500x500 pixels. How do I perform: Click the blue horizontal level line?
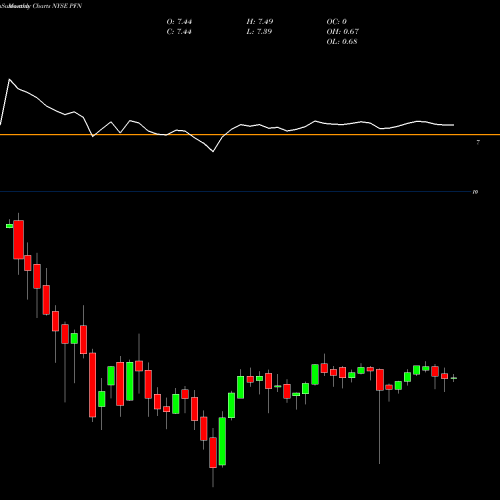click(235, 192)
